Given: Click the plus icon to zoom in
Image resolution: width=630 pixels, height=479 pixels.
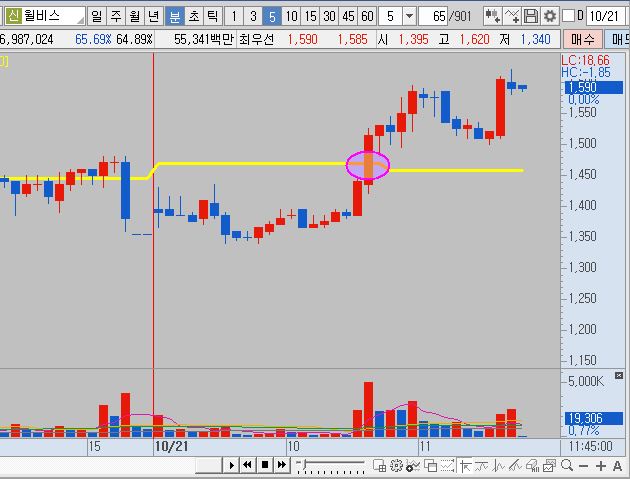Looking at the screenshot, I should 601,465.
